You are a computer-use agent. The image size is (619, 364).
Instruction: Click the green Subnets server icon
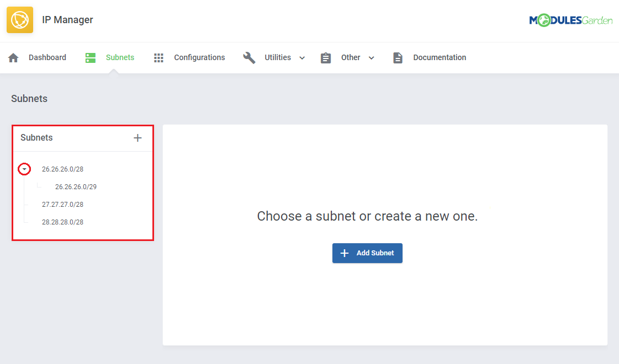point(91,58)
